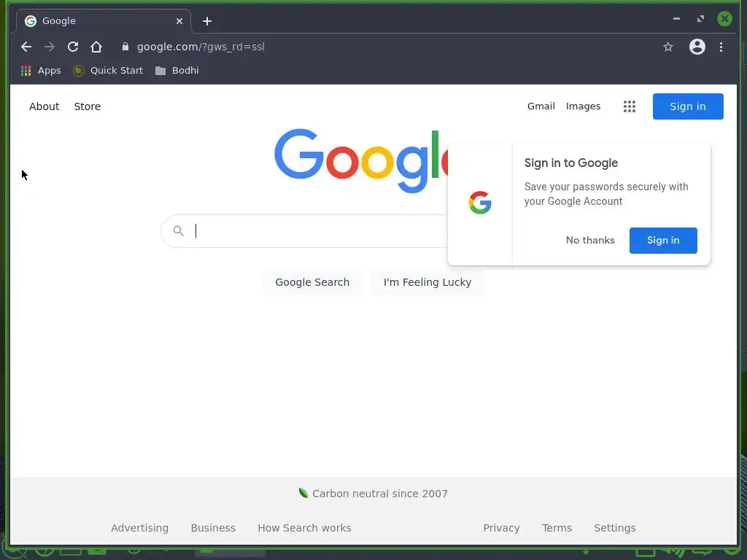Viewport: 747px width, 560px height.
Task: Click Sign in inside the popup
Action: coord(663,240)
